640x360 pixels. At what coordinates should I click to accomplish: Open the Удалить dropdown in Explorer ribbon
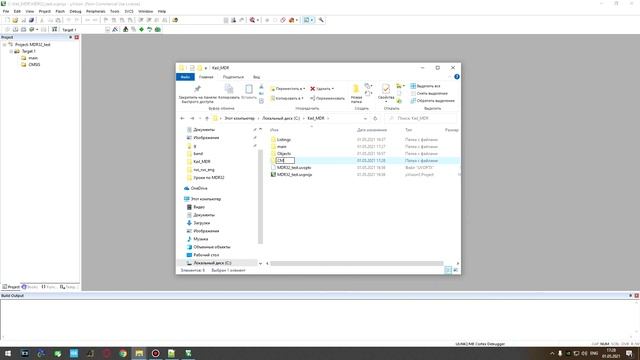click(322, 89)
